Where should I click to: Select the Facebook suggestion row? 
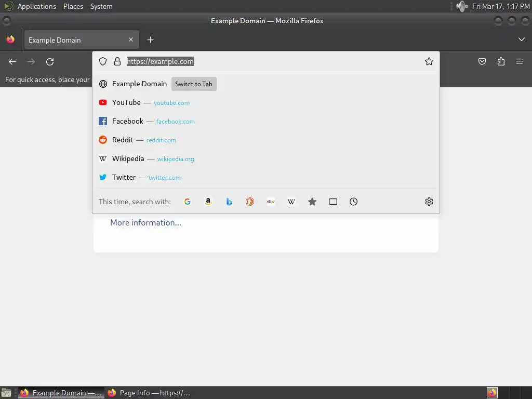[x=266, y=121]
